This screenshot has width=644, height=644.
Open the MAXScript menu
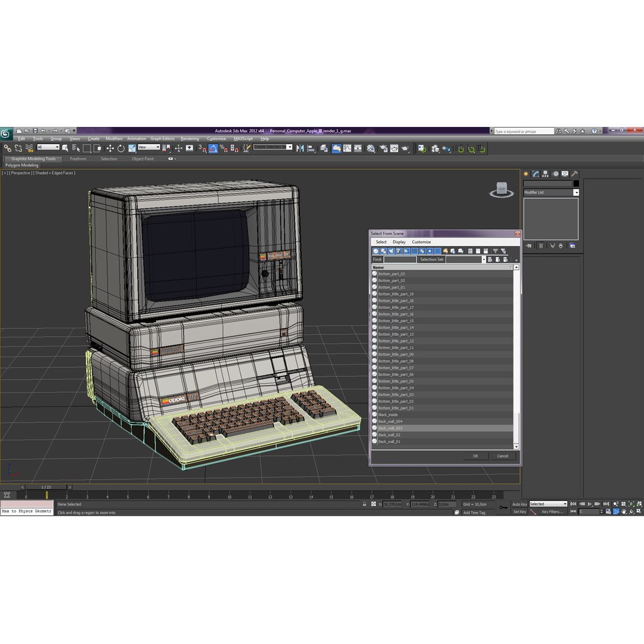pyautogui.click(x=243, y=139)
